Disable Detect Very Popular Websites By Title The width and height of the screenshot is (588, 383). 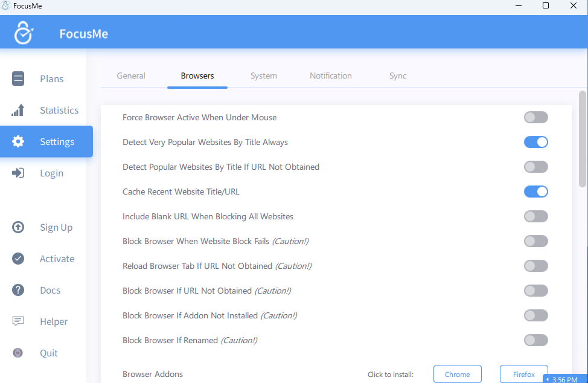[535, 142]
